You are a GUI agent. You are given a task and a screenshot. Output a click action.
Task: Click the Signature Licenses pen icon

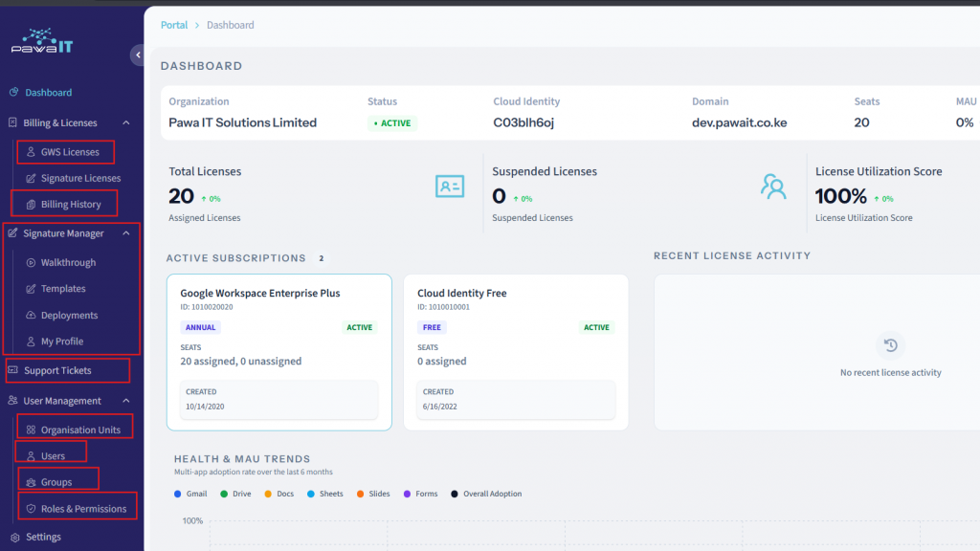click(31, 178)
